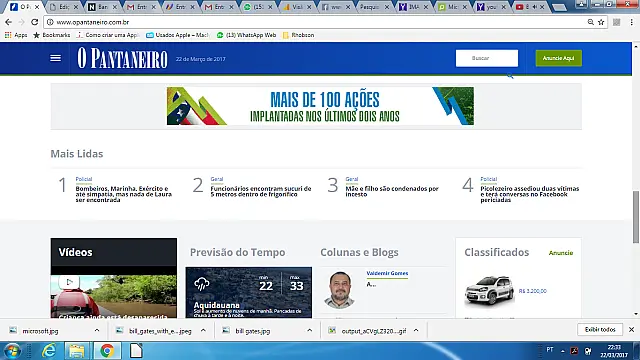Expand options for bill gates.jpg download
Image resolution: width=640 pixels, height=360 pixels.
(309, 331)
